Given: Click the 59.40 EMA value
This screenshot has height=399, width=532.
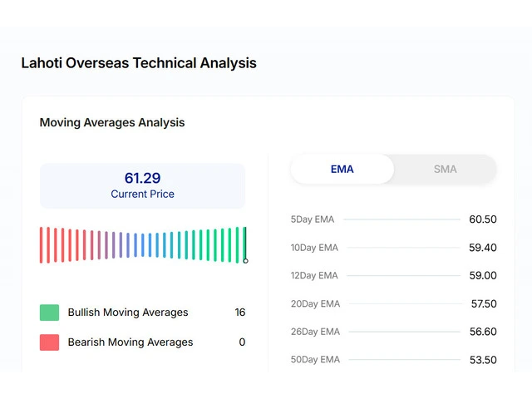Looking at the screenshot, I should coord(482,248).
